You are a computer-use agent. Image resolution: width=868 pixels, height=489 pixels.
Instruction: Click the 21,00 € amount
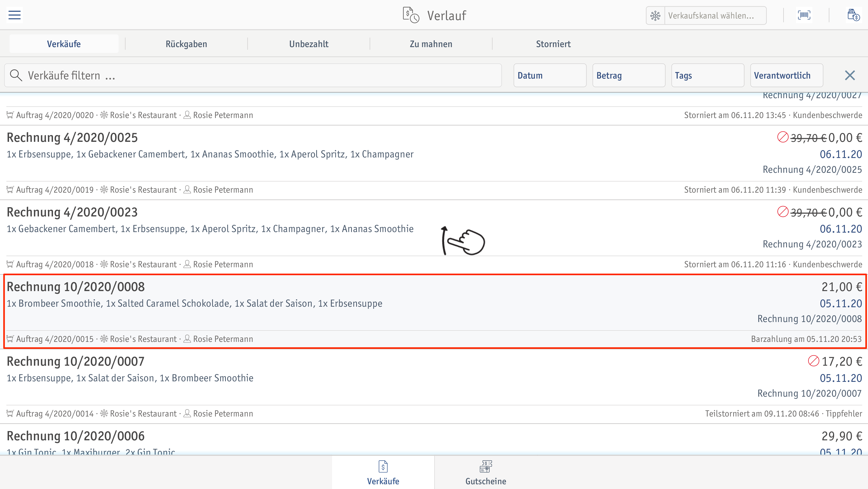click(841, 287)
